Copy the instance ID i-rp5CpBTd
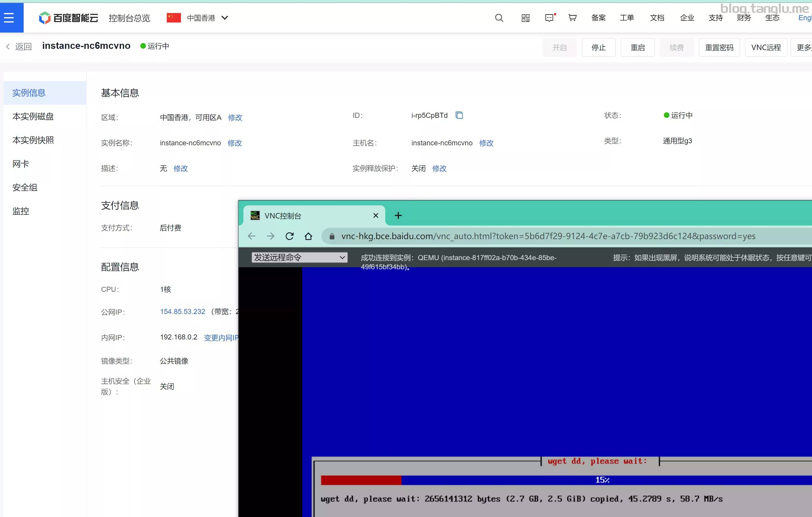 pos(459,115)
